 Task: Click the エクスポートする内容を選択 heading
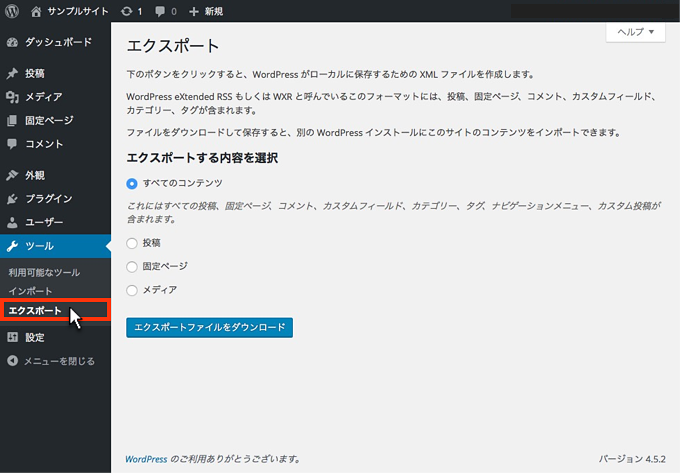click(202, 158)
